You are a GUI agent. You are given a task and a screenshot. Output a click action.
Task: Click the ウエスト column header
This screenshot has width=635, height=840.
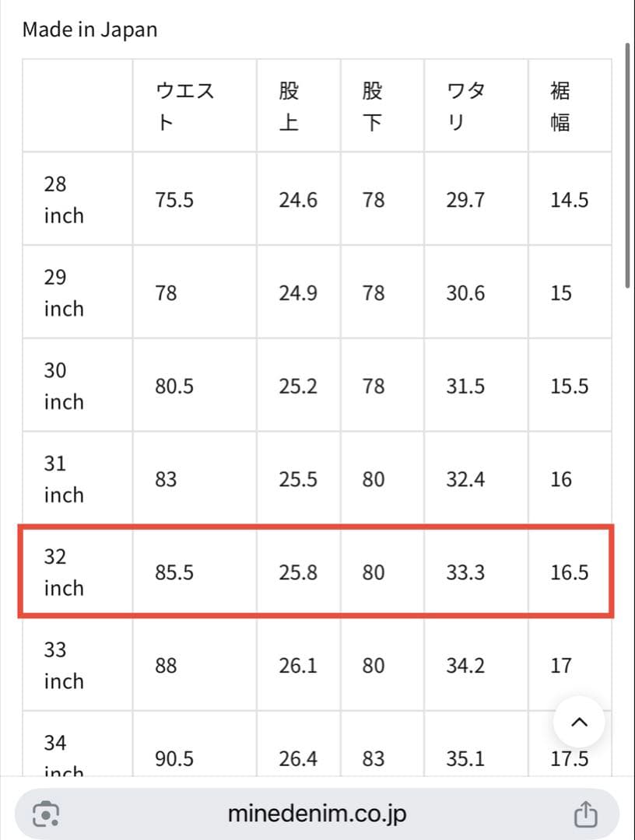click(185, 106)
